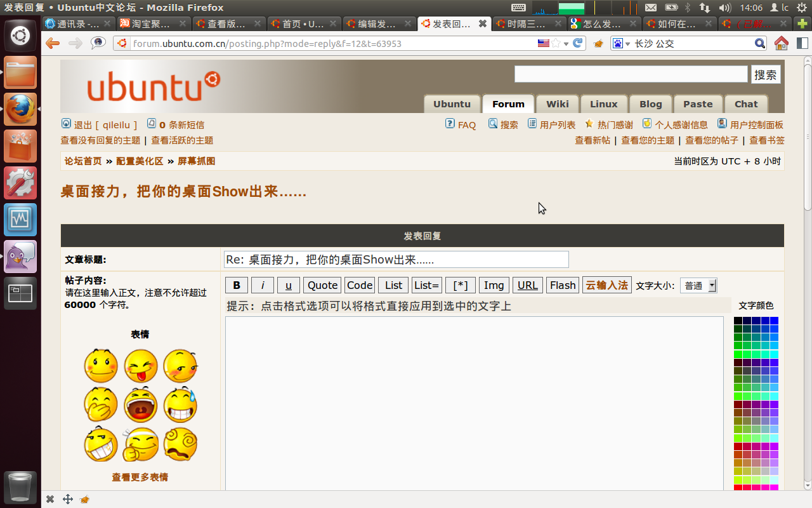Open Files manager from the launcher
This screenshot has width=812, height=508.
click(x=20, y=72)
